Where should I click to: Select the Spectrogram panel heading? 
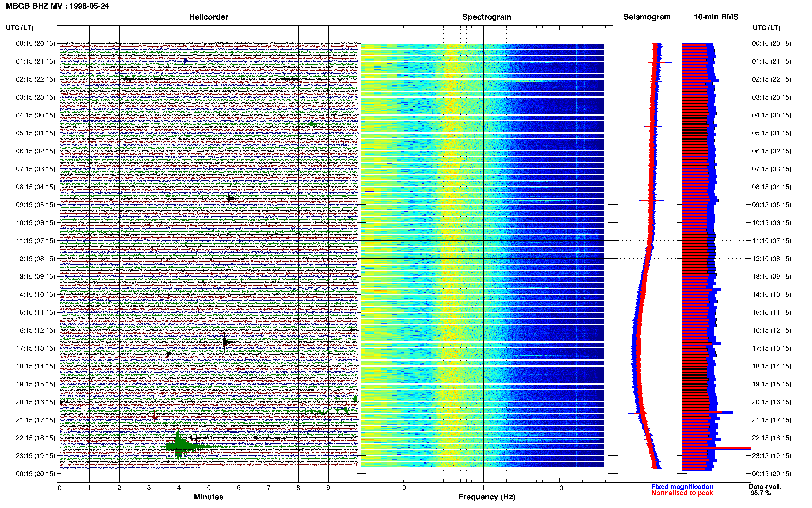[x=487, y=17]
